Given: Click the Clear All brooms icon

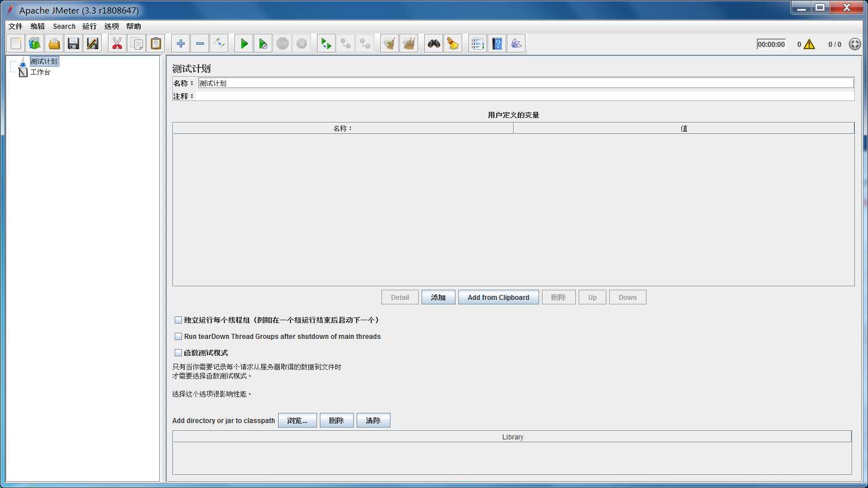Looking at the screenshot, I should coord(409,43).
